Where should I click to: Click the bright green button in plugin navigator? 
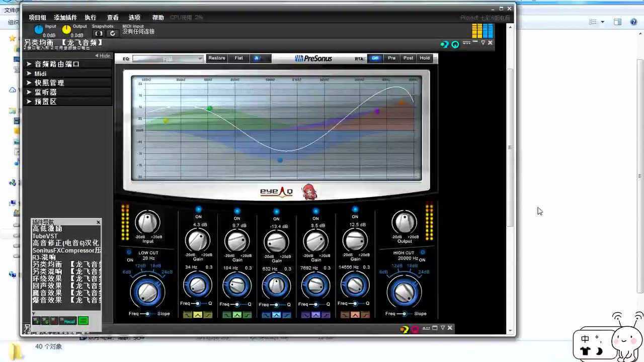point(83,320)
